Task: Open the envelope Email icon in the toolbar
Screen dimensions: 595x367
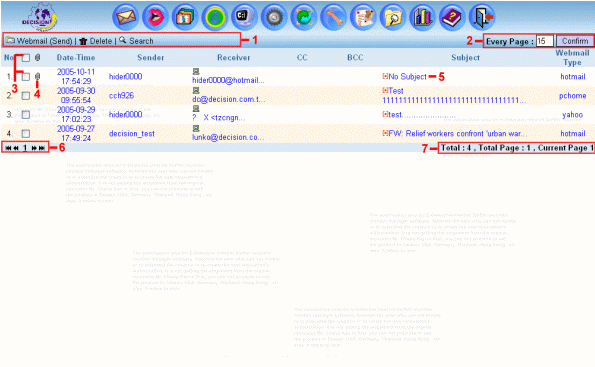Action: 126,17
